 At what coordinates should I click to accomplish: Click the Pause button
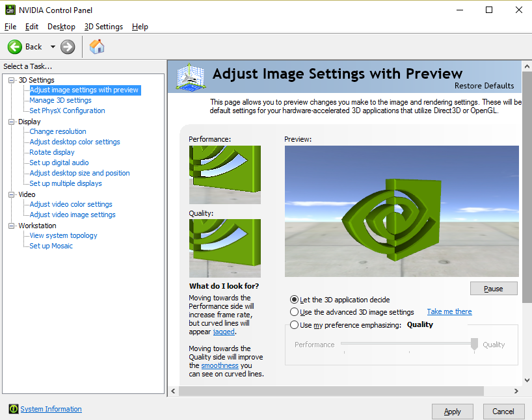tap(494, 289)
